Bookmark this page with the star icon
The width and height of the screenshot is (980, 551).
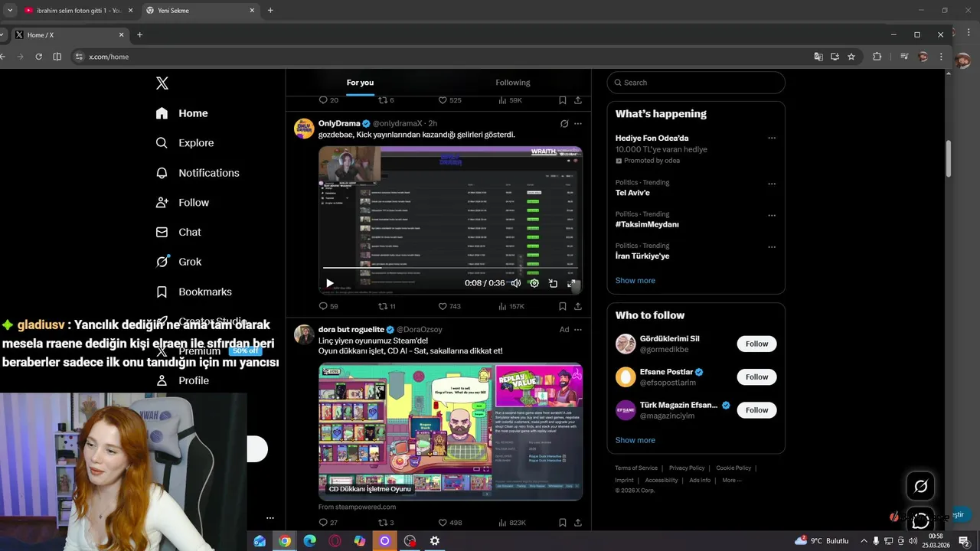pos(851,57)
